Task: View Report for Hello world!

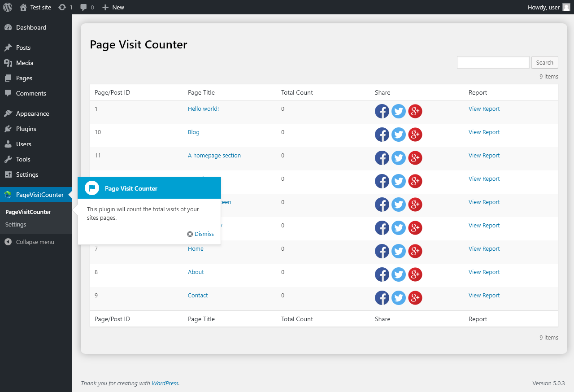Action: pyautogui.click(x=484, y=109)
